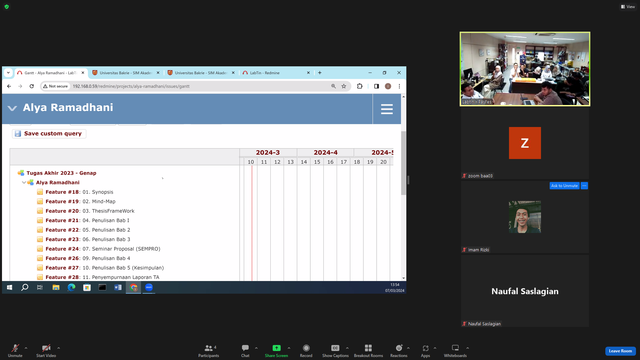The image size is (640, 360).
Task: Click the green Share Screen icon
Action: [276, 348]
